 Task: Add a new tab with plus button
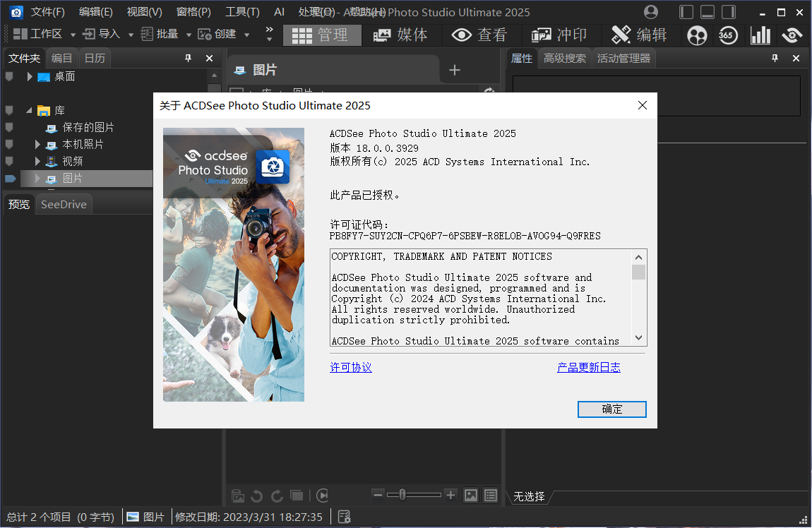pos(454,70)
